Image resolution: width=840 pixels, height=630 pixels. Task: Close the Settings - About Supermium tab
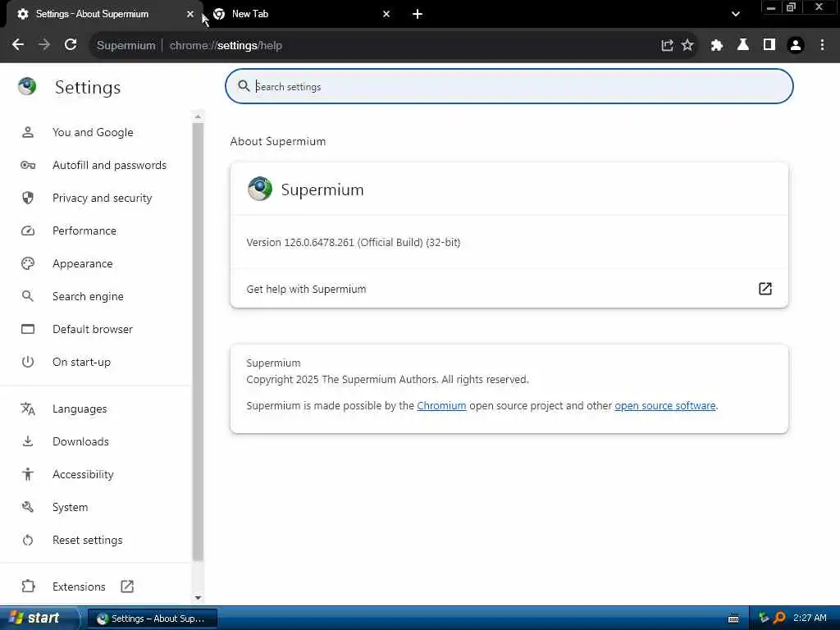tap(190, 15)
